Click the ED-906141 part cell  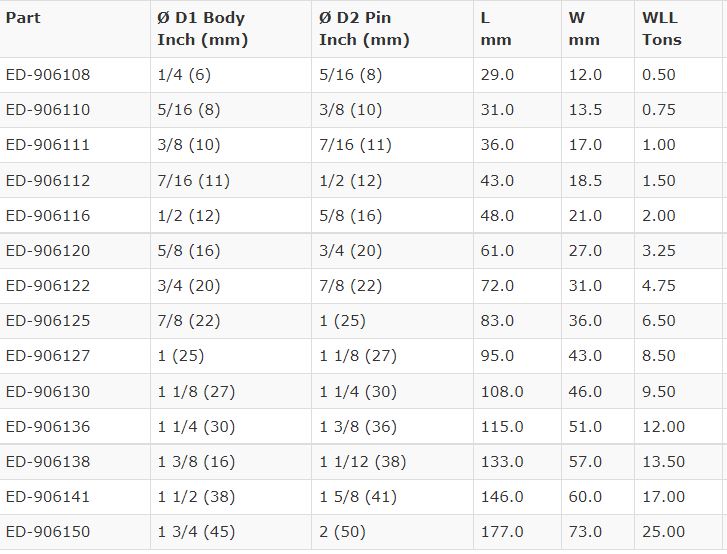coord(48,497)
